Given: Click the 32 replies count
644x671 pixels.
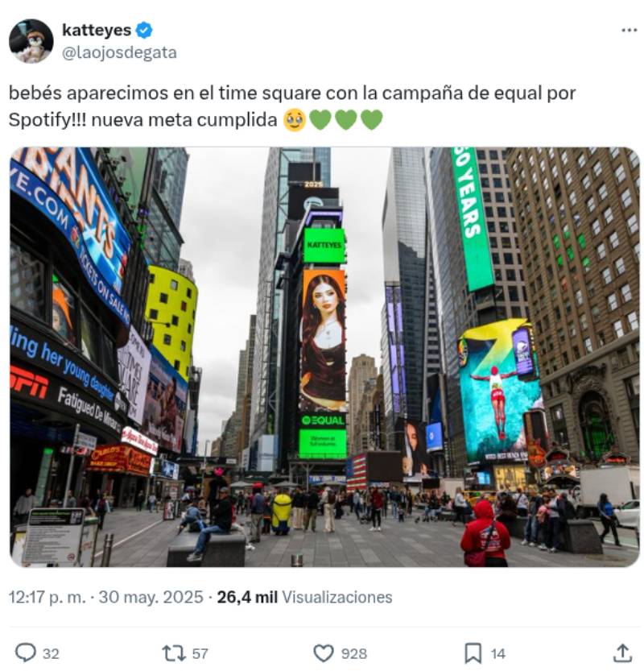Looking at the screenshot, I should 51,653.
